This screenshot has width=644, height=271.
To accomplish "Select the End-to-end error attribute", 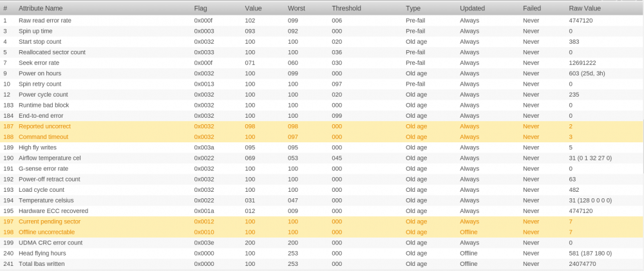I will (322, 116).
